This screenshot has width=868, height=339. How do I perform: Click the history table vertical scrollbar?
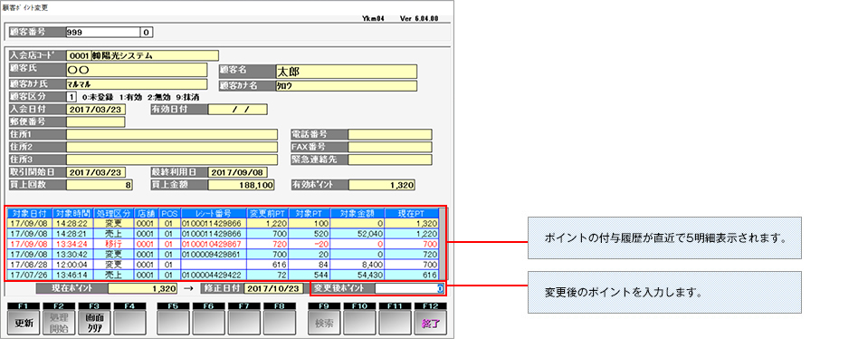[x=443, y=244]
